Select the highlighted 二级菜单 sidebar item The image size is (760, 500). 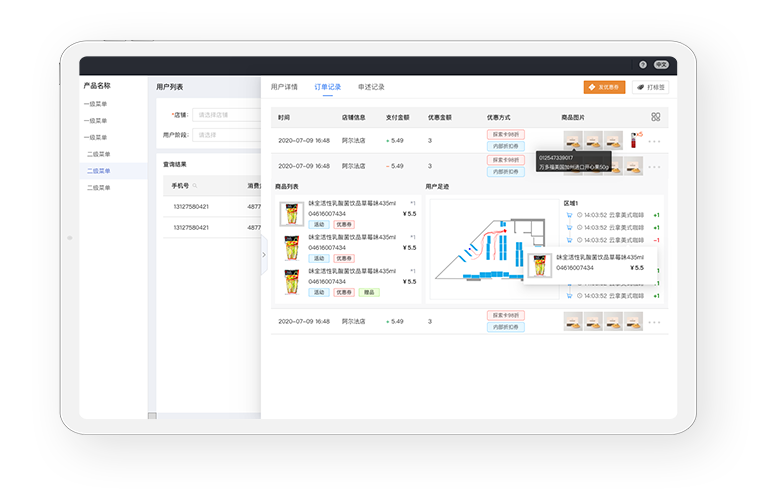pyautogui.click(x=99, y=171)
